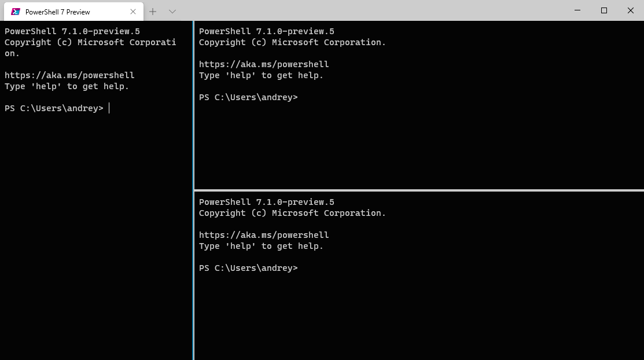
Task: Open a new tab with the plus button
Action: click(153, 12)
